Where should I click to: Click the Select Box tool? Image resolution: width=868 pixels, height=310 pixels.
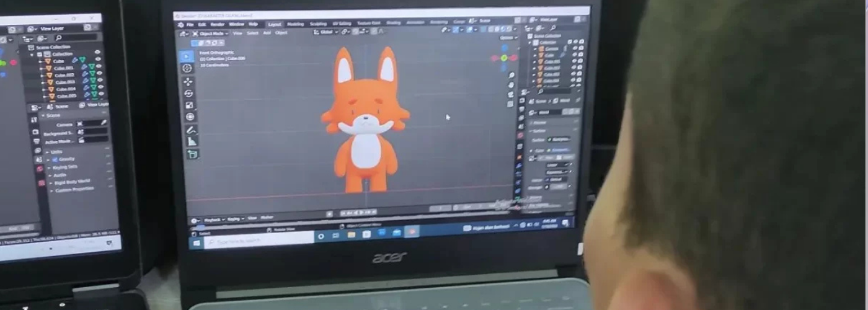[x=187, y=56]
